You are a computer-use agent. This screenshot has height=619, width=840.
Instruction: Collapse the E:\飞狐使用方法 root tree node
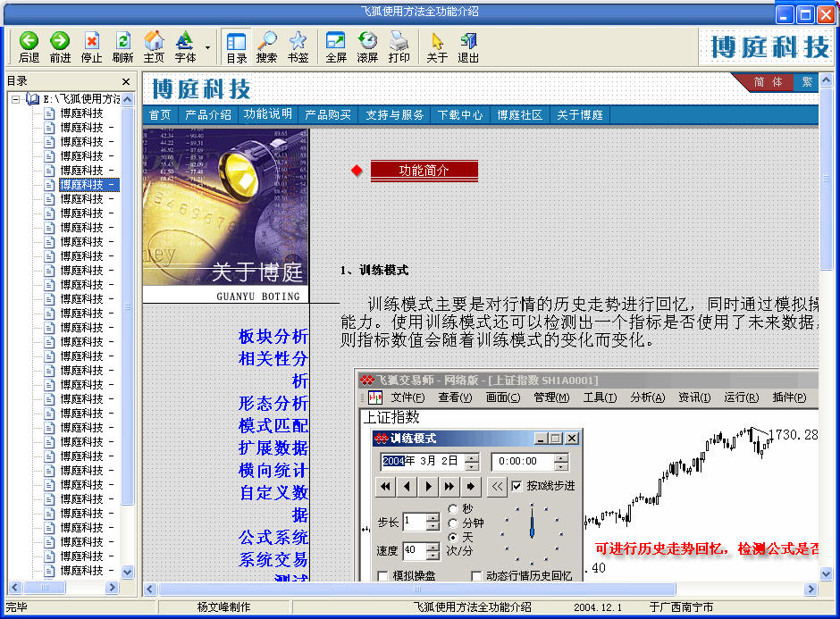click(x=15, y=99)
